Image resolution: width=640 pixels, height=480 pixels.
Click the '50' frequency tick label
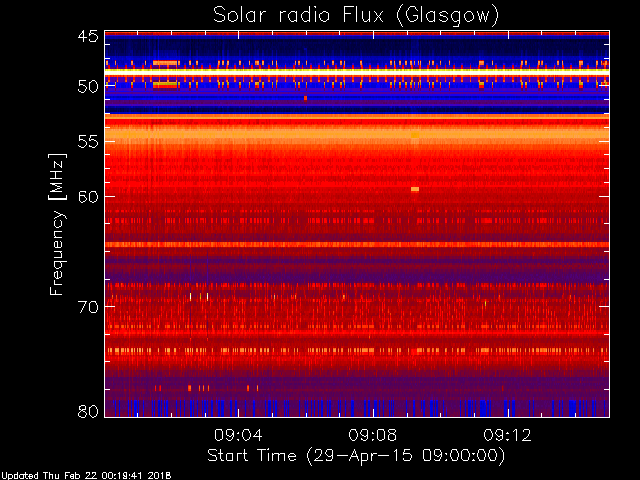[x=88, y=87]
